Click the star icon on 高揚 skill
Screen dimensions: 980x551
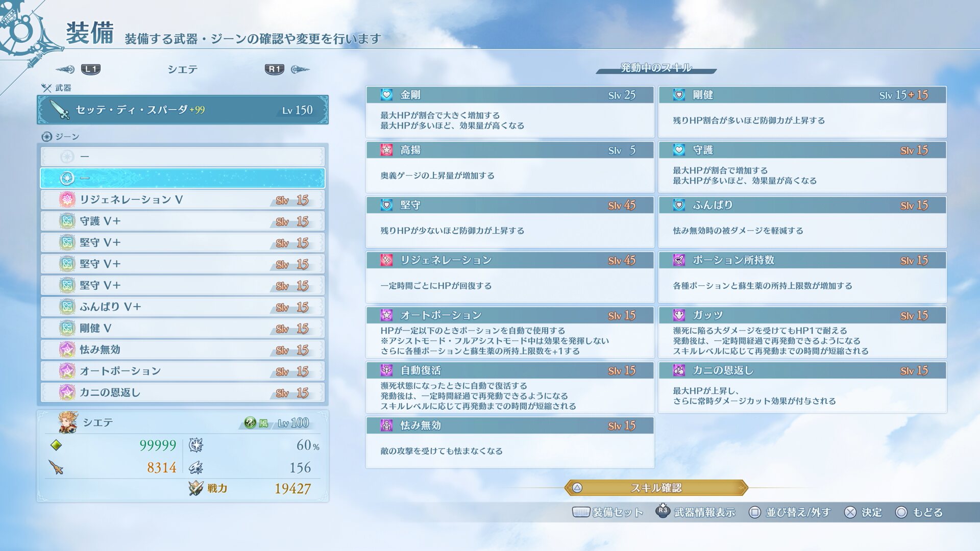pyautogui.click(x=386, y=150)
